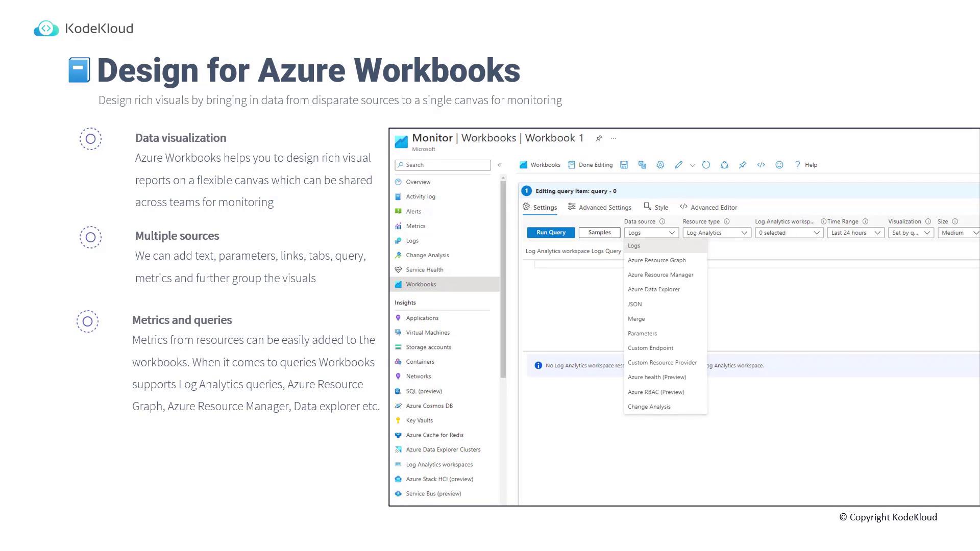Open Advanced Editor code icon in toolbar

761,165
